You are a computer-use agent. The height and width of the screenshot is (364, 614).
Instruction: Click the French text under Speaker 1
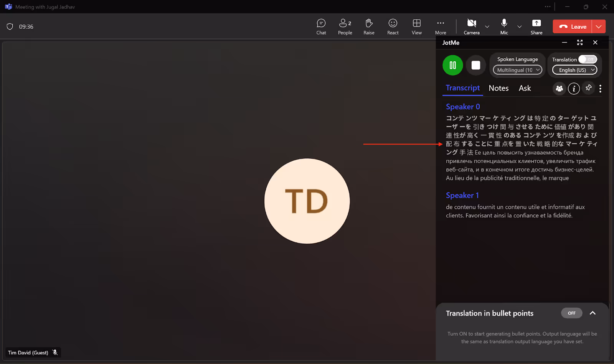coord(515,211)
